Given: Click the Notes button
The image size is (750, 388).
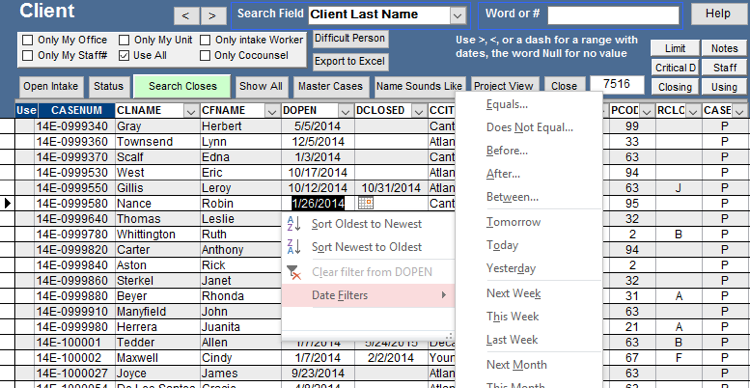Looking at the screenshot, I should pyautogui.click(x=724, y=48).
